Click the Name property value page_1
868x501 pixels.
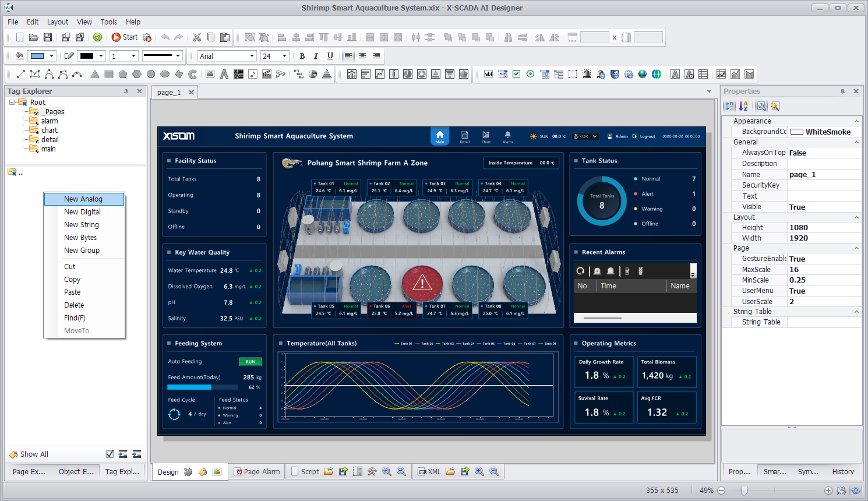tap(824, 175)
